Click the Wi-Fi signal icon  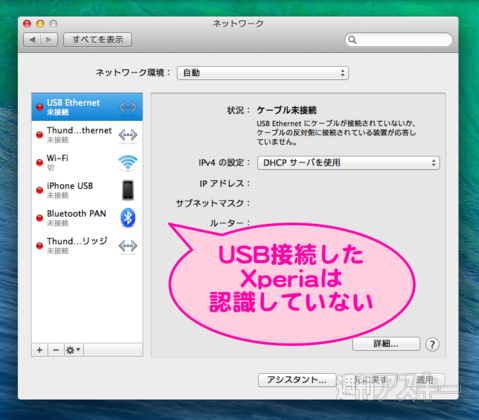pos(128,163)
